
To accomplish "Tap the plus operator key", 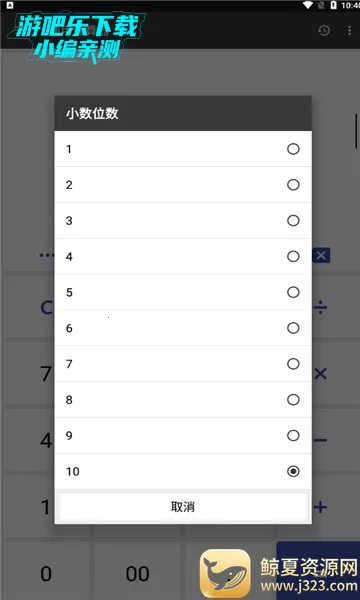I will click(320, 507).
